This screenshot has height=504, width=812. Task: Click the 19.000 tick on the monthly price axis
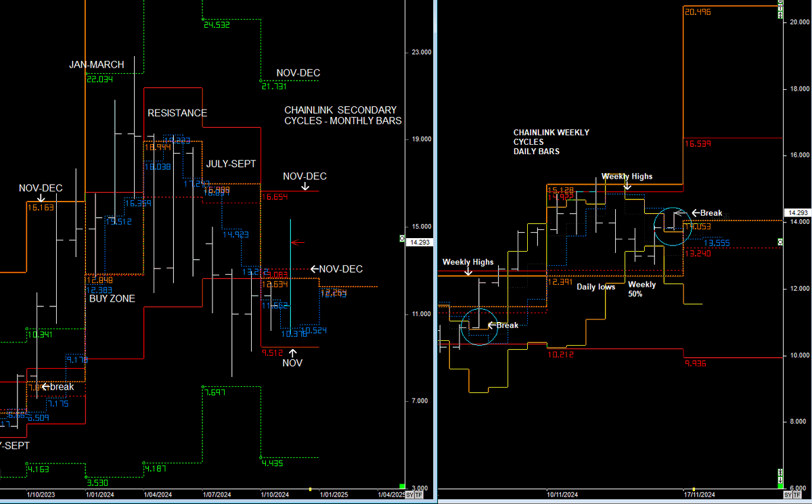coord(422,139)
